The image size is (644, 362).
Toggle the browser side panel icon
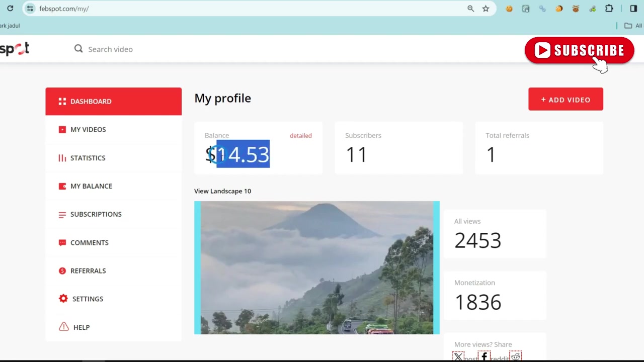coord(633,9)
